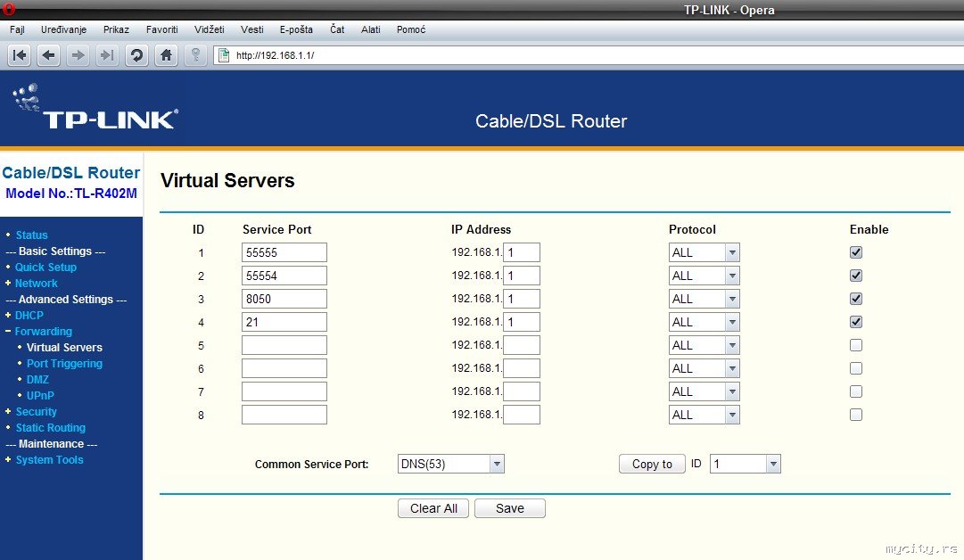
Task: Open the Common Service Port DNS(53) dropdown
Action: 450,464
